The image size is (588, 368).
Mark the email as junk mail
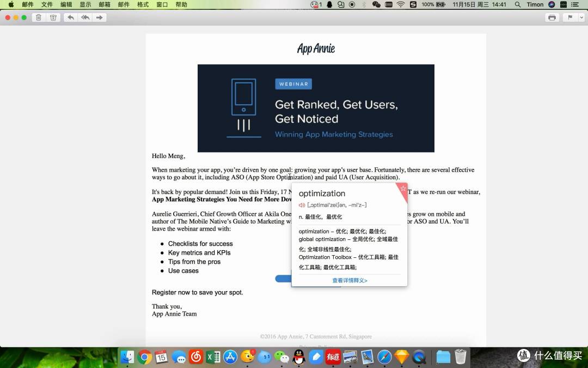click(53, 17)
